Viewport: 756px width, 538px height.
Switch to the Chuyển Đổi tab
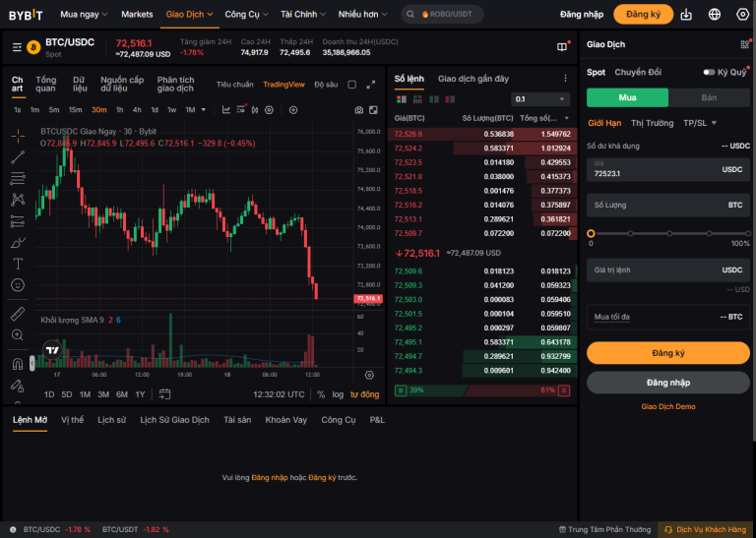click(638, 72)
